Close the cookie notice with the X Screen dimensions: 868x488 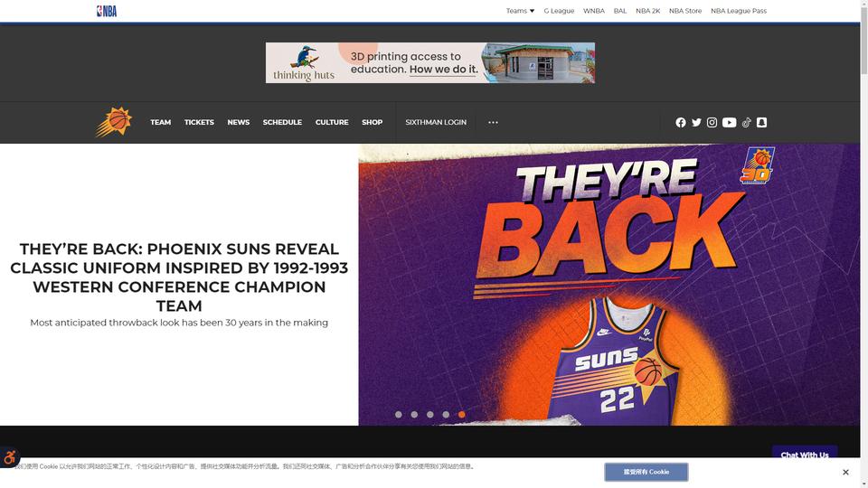coord(845,472)
